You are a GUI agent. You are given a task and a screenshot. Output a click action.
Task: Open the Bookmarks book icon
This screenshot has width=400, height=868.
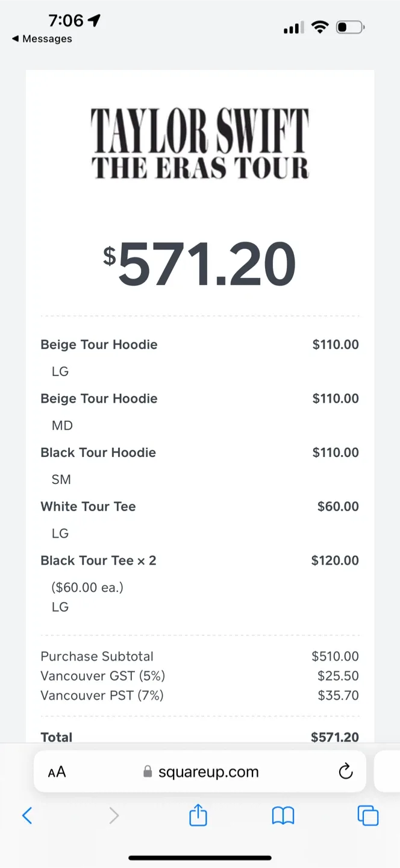283,816
